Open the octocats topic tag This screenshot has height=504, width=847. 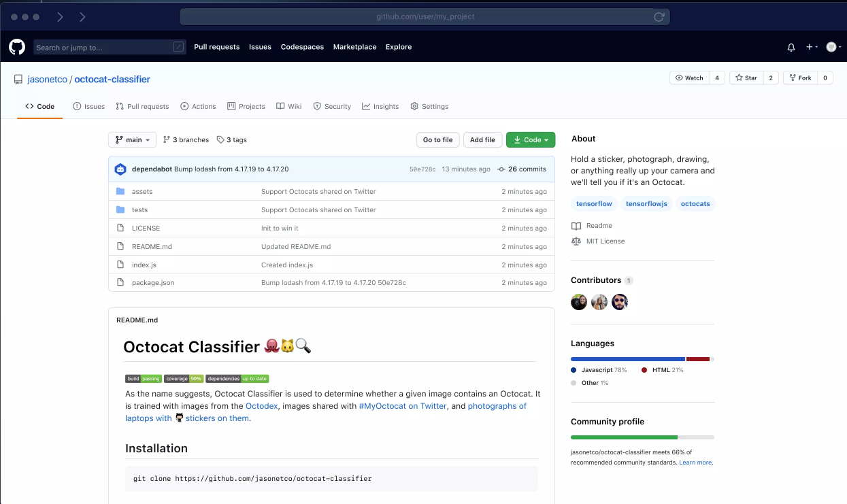(x=695, y=204)
